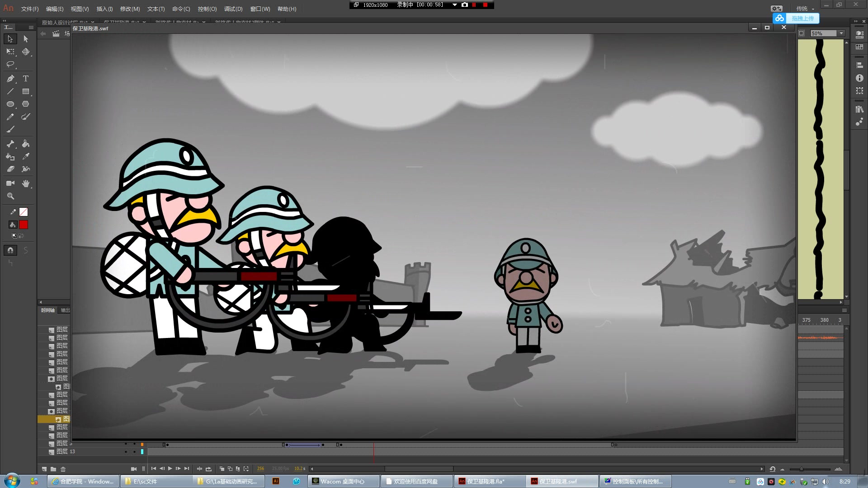
Task: Toggle visibility dot of layer 13
Action: [126, 451]
